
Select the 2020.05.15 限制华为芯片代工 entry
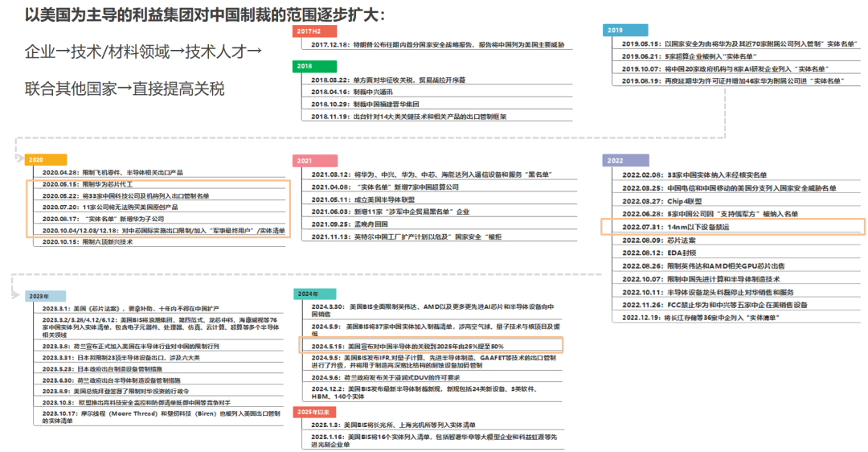[88, 184]
